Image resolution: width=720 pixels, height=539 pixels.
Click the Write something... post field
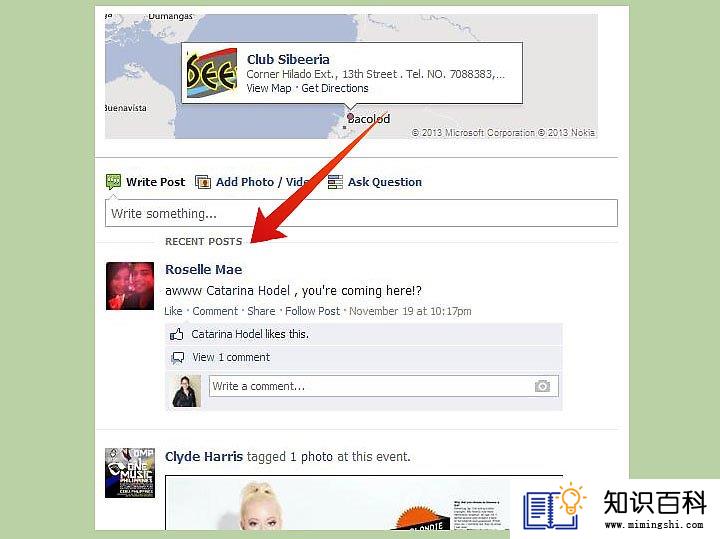[361, 213]
